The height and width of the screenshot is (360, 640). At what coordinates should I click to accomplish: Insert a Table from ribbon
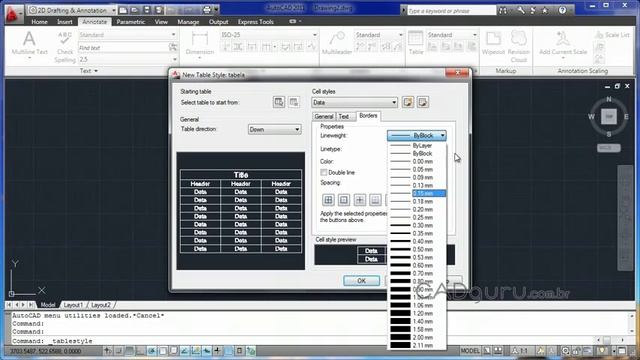pos(416,43)
